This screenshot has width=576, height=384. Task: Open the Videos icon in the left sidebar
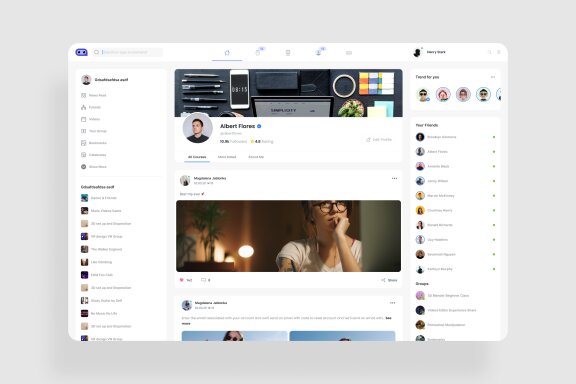[83, 119]
